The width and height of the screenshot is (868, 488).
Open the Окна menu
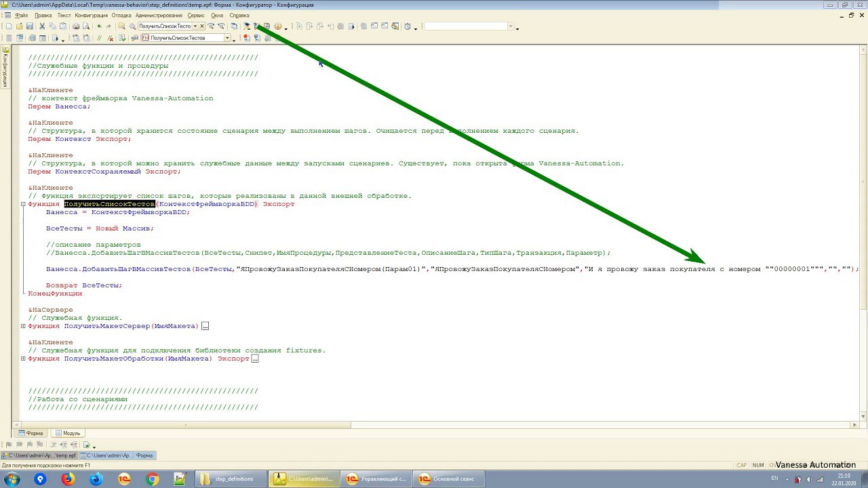pyautogui.click(x=217, y=15)
